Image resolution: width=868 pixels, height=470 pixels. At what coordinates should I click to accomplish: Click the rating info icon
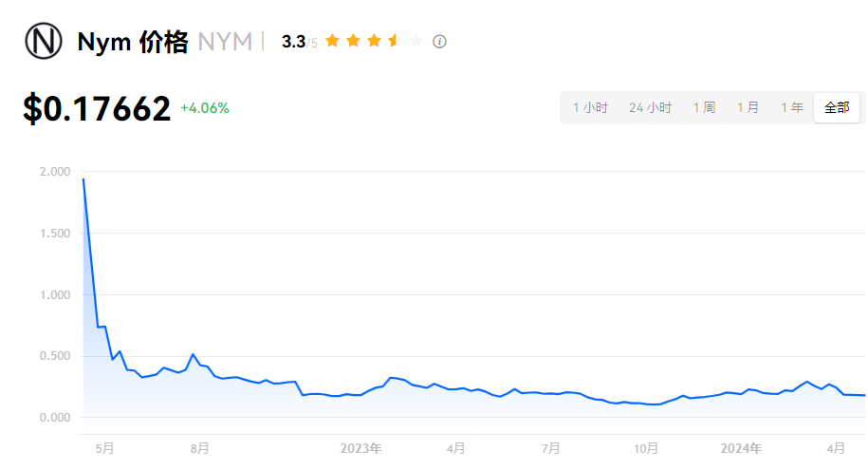tap(439, 42)
